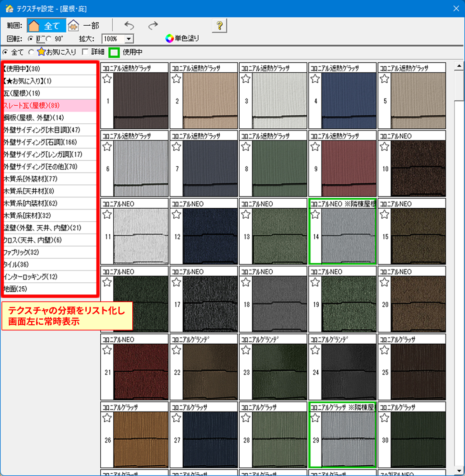The image size is (465, 476).
Task: Select 木質系[床材](32) category
Action: [50, 215]
